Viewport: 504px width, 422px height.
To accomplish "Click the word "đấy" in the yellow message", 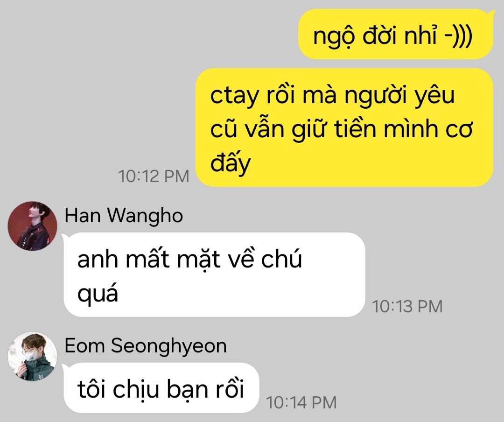I will [x=231, y=163].
